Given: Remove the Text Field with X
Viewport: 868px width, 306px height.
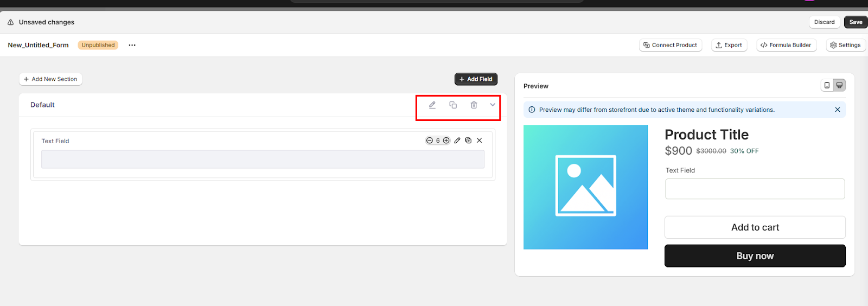Looking at the screenshot, I should 480,141.
